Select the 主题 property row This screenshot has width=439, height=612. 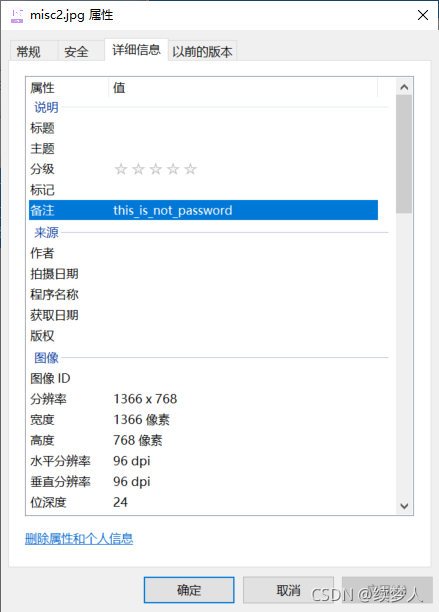203,149
